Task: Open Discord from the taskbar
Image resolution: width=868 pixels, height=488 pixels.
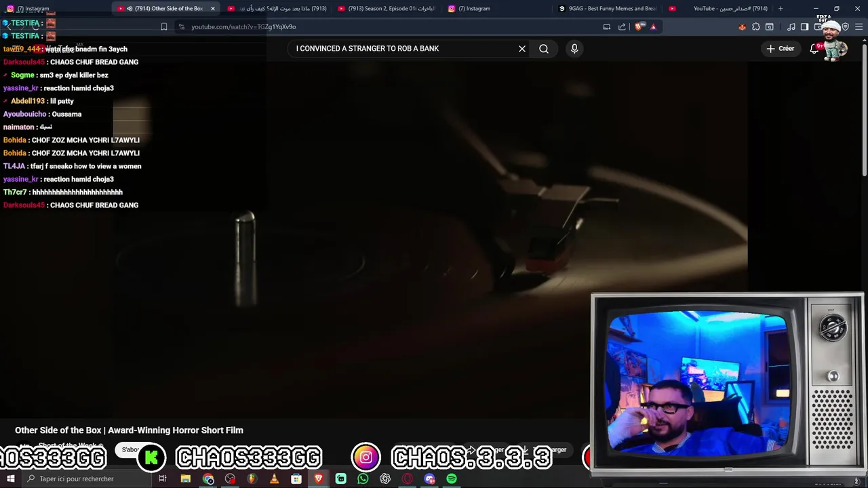Action: tap(429, 479)
